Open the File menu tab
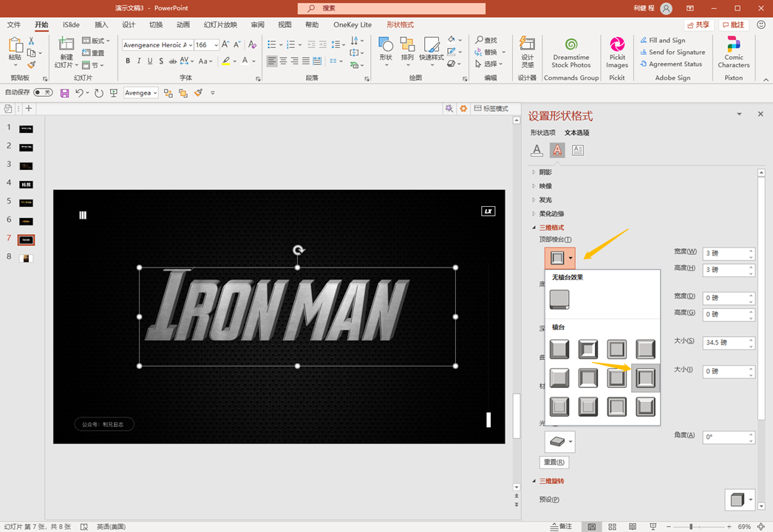This screenshot has width=773, height=532. (14, 24)
